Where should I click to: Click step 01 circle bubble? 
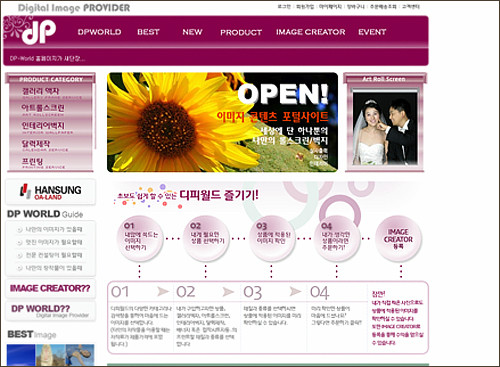pyautogui.click(x=140, y=239)
